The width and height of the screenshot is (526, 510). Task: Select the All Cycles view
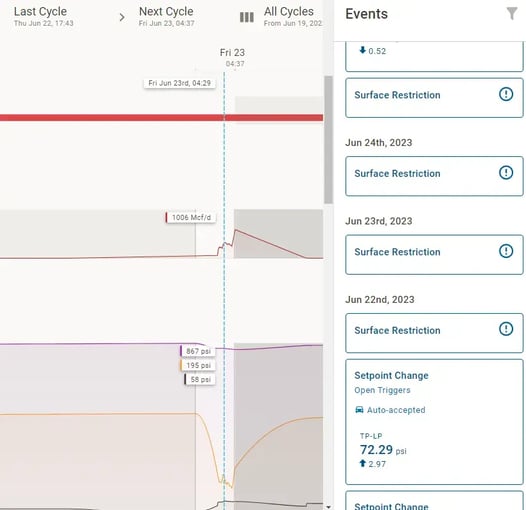click(293, 16)
